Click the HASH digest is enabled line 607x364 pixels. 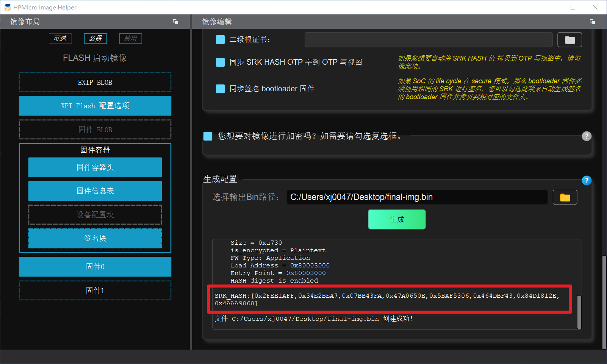pos(274,281)
